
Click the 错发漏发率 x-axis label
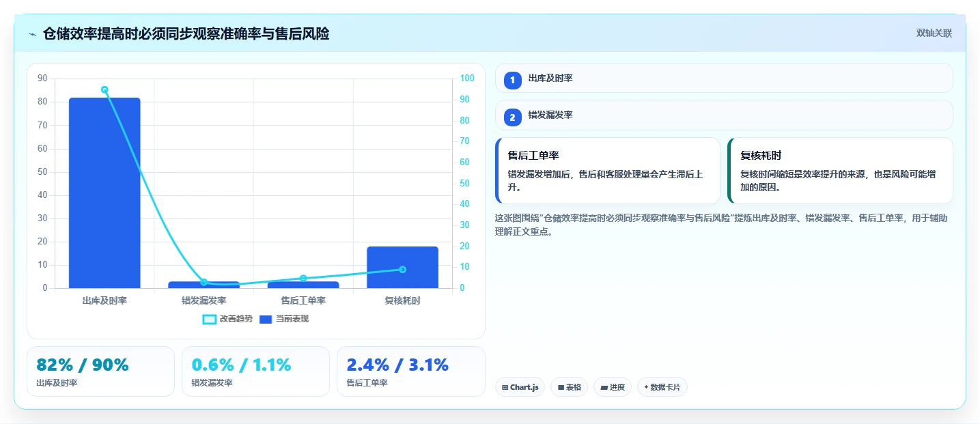pyautogui.click(x=204, y=300)
